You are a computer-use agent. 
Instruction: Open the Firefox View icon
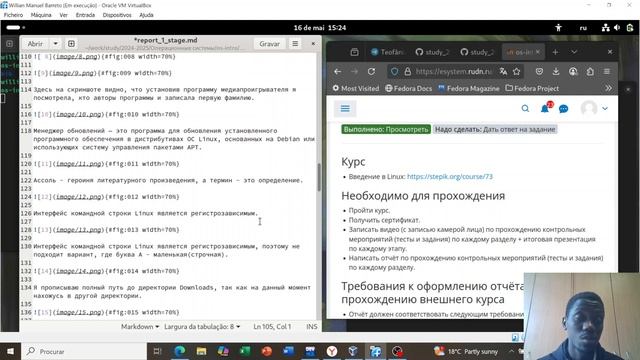pos(354,52)
